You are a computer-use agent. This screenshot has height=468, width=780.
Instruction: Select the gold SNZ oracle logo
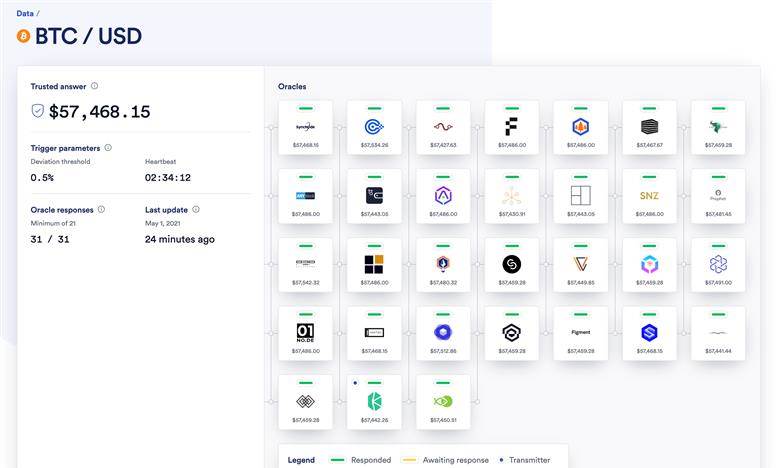[649, 195]
